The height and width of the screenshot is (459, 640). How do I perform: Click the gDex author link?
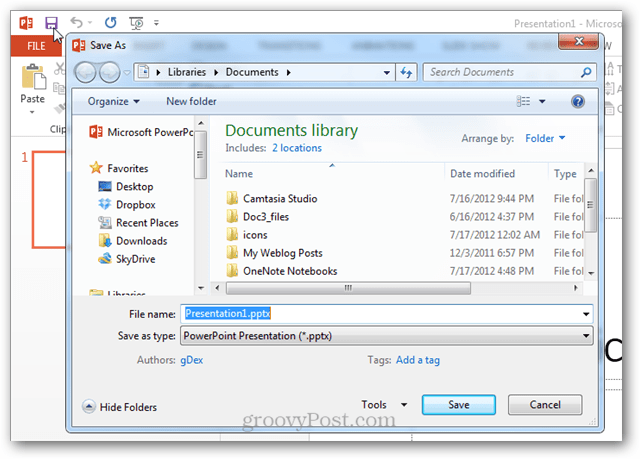(191, 360)
